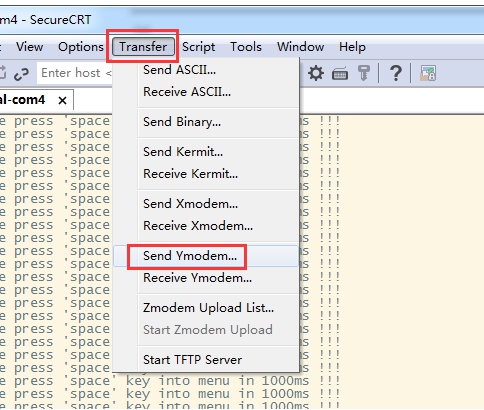484x410 pixels.
Task: Click the reconnect chain-link toolbar icon
Action: [21, 74]
